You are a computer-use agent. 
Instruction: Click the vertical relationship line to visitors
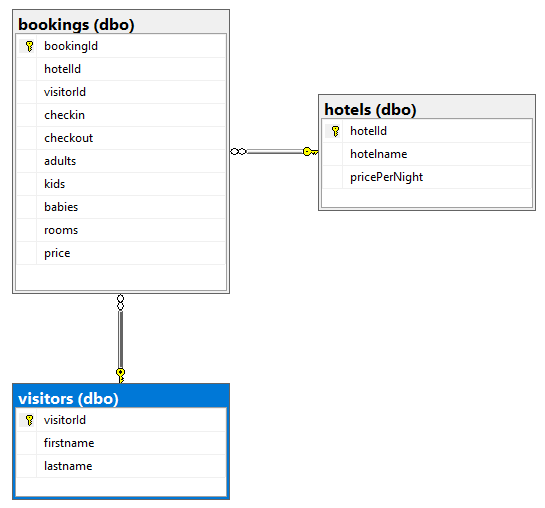pos(120,339)
